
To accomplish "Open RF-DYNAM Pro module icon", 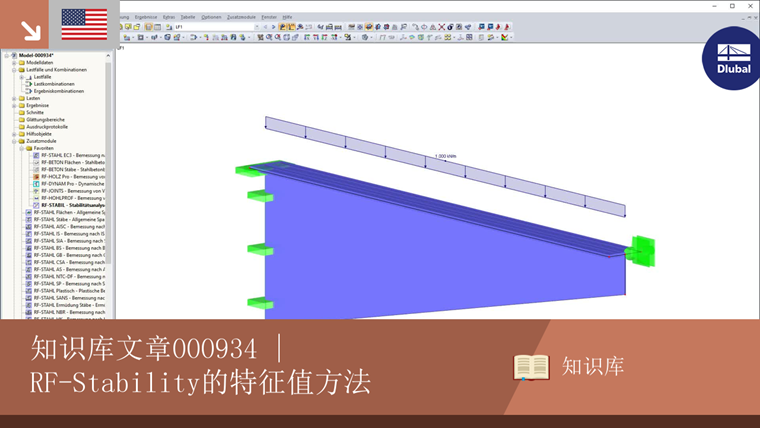I will coord(36,184).
